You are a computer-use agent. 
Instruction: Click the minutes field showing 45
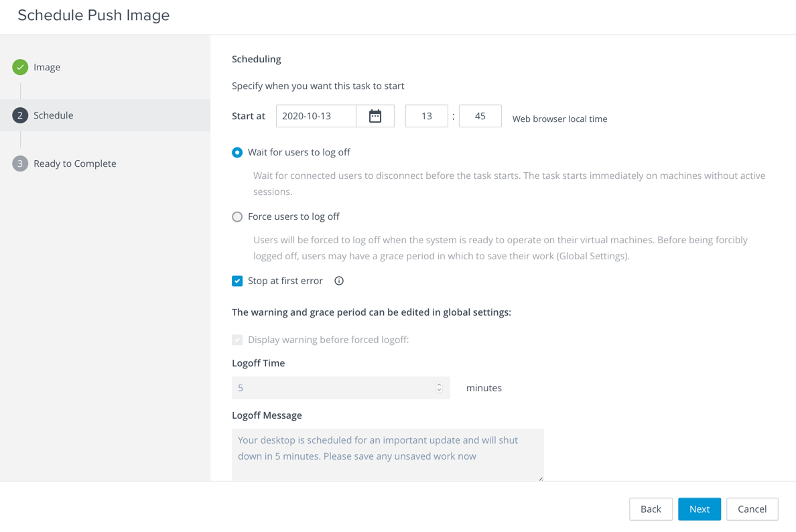480,116
